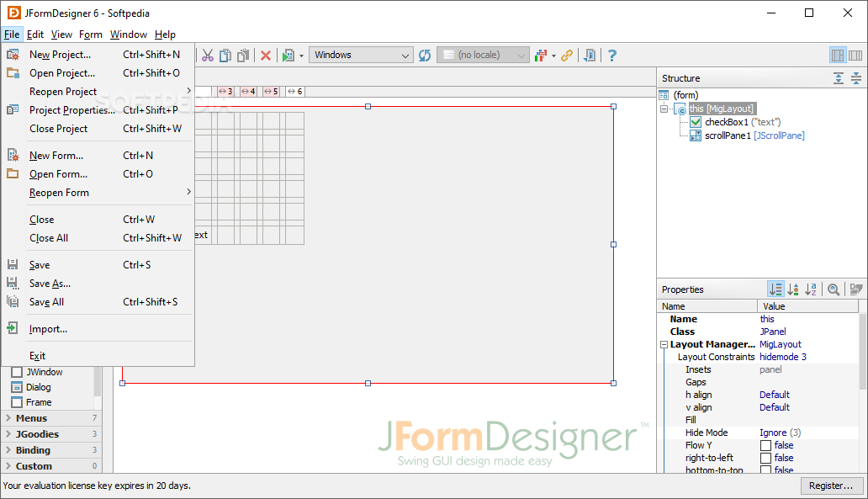This screenshot has height=499, width=868.
Task: Choose Exit from File menu
Action: click(98, 356)
